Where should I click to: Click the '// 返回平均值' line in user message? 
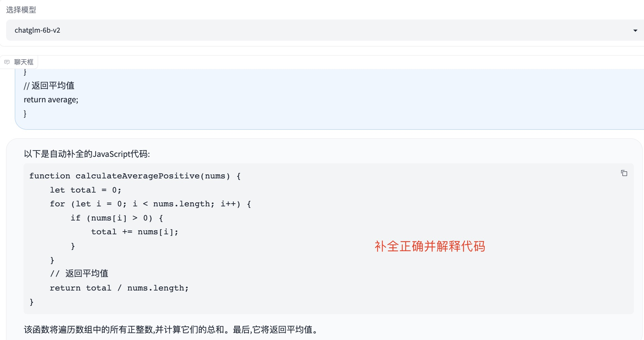click(49, 86)
